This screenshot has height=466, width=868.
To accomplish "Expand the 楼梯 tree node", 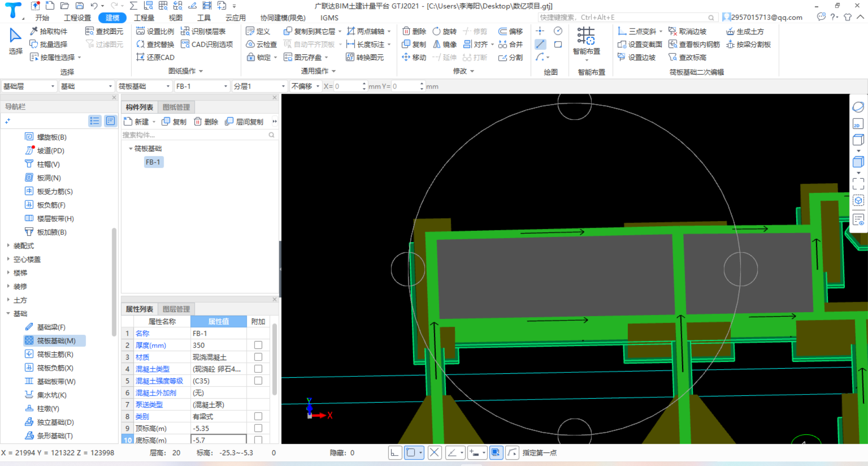I will pos(8,273).
